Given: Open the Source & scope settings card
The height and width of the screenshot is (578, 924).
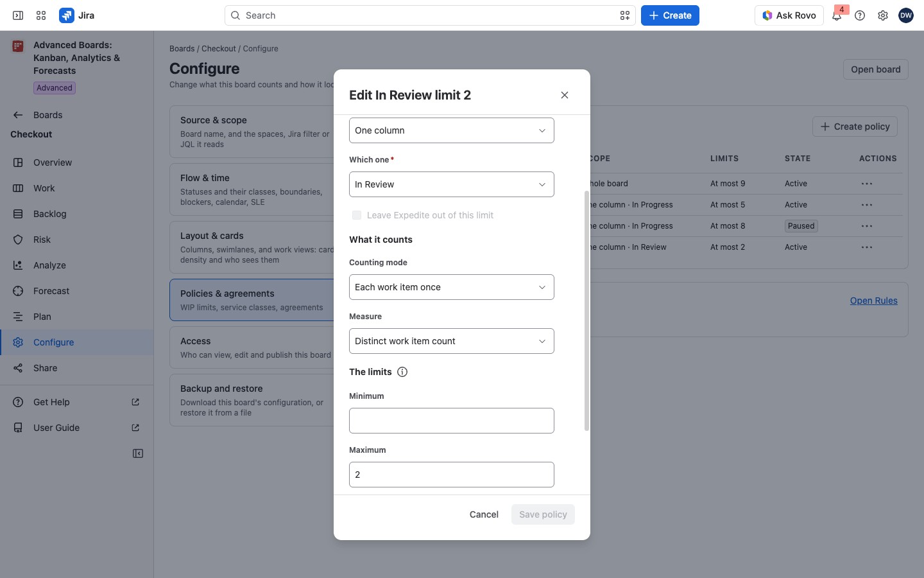Looking at the screenshot, I should (252, 132).
